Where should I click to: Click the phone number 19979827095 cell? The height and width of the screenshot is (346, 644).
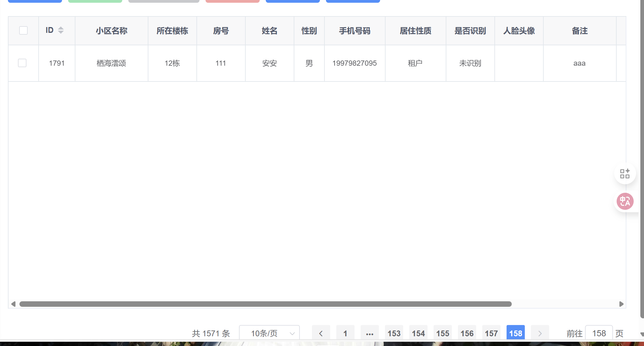click(x=355, y=63)
